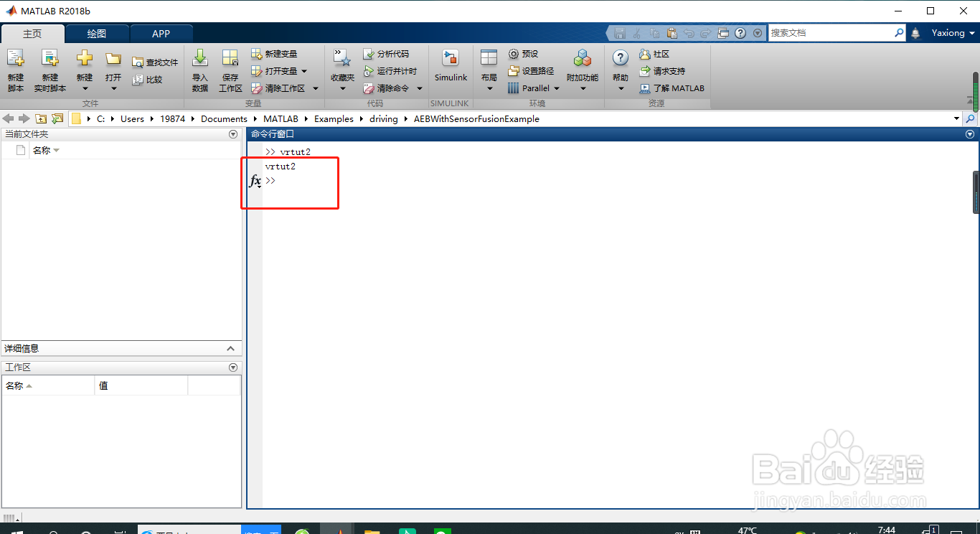The height and width of the screenshot is (534, 980).
Task: Click the quick access Save icon
Action: [x=620, y=33]
